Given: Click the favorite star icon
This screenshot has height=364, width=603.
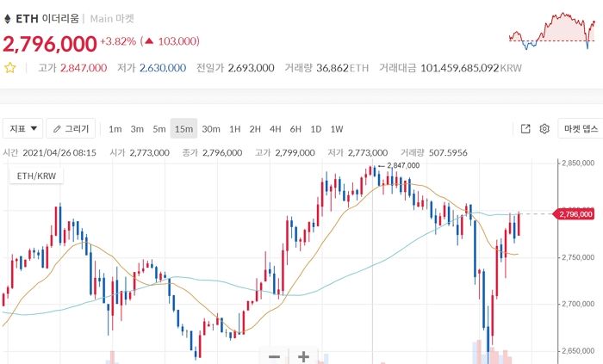Looking at the screenshot, I should [x=10, y=67].
